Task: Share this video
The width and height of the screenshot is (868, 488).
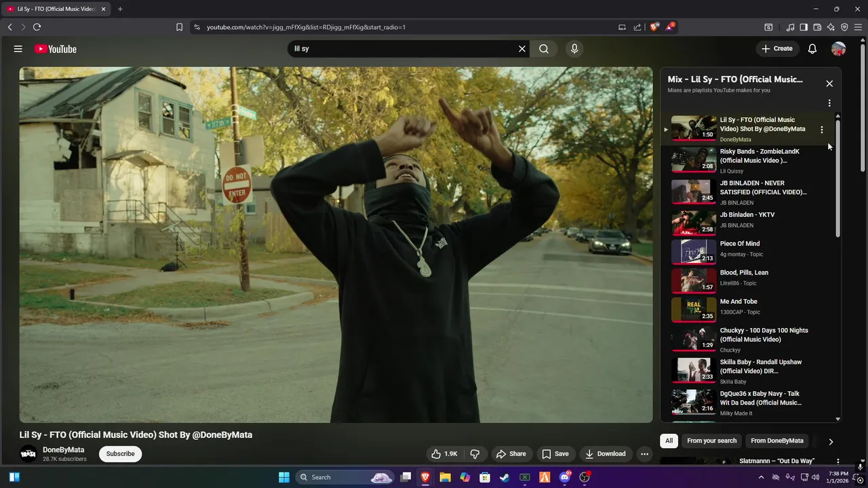Action: pos(511,454)
